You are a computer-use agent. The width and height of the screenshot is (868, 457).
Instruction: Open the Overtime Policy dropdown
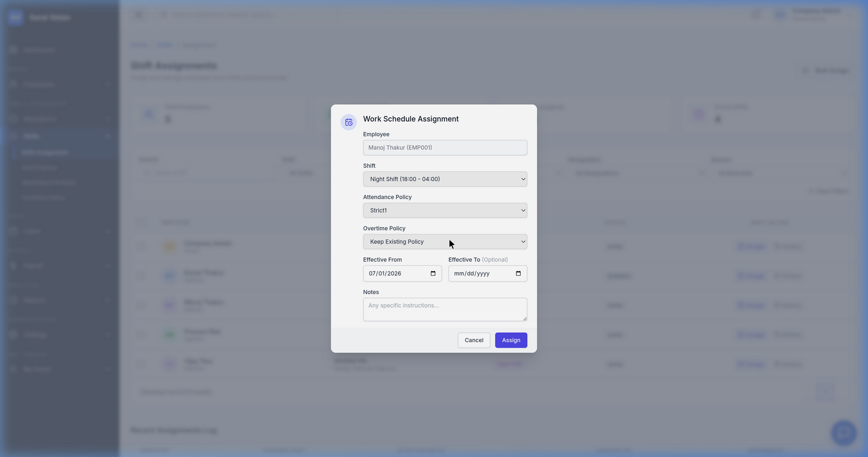pyautogui.click(x=445, y=242)
